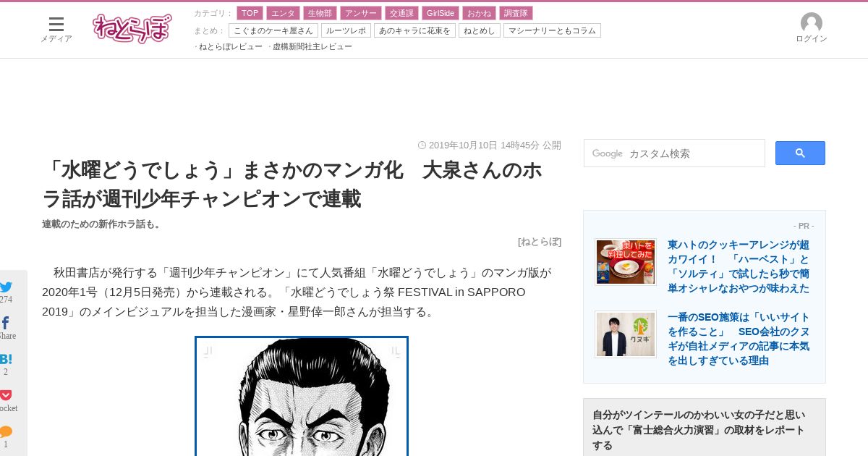868x456 pixels.
Task: Open the comments speech bubble icon
Action: coord(6,431)
